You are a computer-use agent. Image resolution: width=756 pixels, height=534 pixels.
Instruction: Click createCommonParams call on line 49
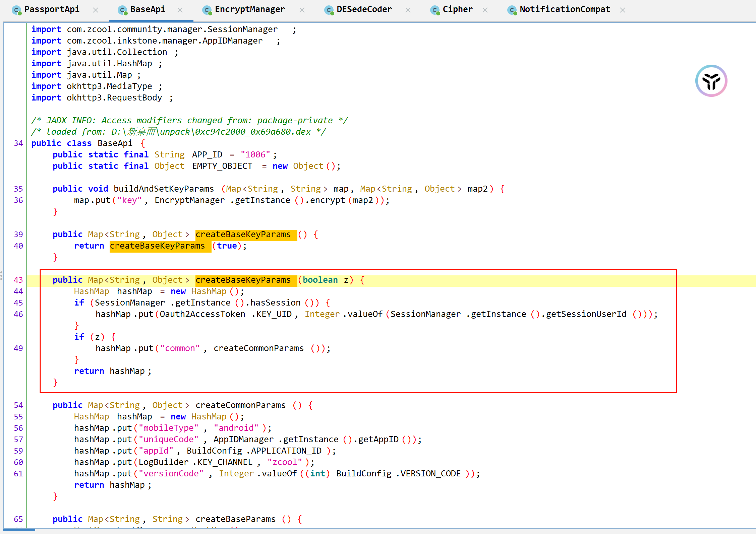point(258,348)
